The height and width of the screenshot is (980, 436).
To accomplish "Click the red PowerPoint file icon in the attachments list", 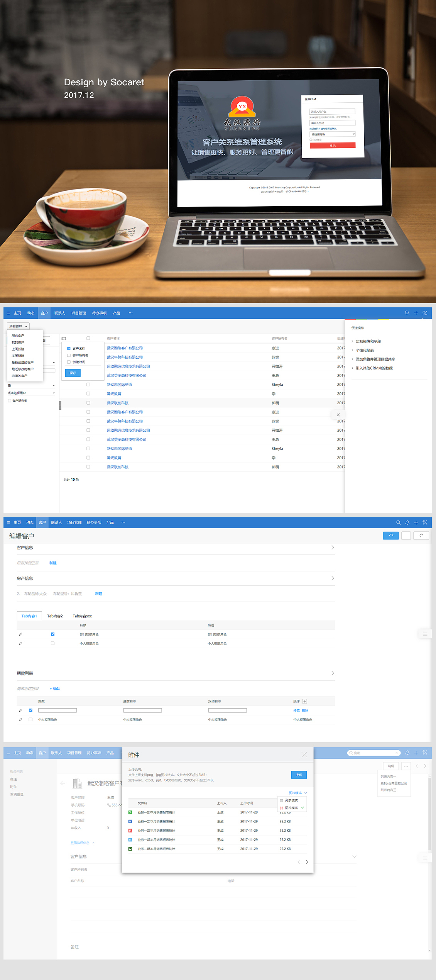I will (130, 831).
